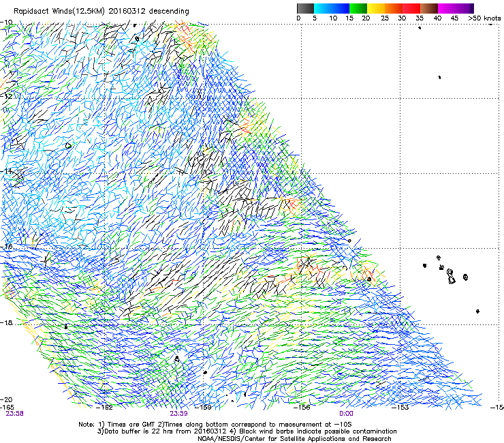This screenshot has width=504, height=443.
Task: Click the '45' legend tick label
Action: coord(454,18)
